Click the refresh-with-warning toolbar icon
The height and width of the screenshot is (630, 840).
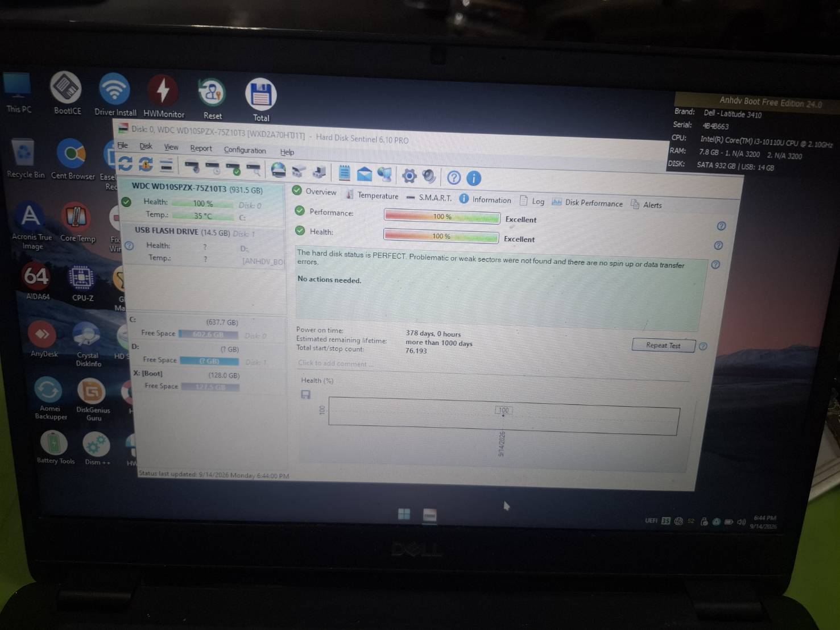(146, 164)
